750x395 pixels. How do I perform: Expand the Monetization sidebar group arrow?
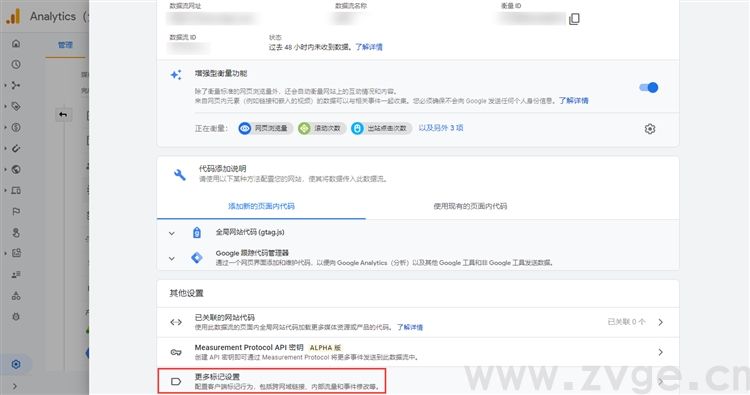click(5, 127)
